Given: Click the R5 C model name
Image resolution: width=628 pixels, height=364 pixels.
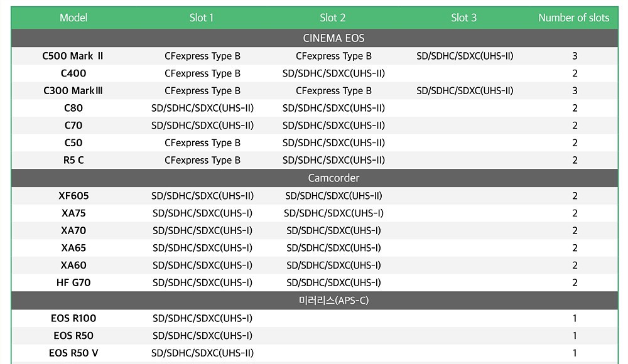Looking at the screenshot, I should click(x=73, y=160).
